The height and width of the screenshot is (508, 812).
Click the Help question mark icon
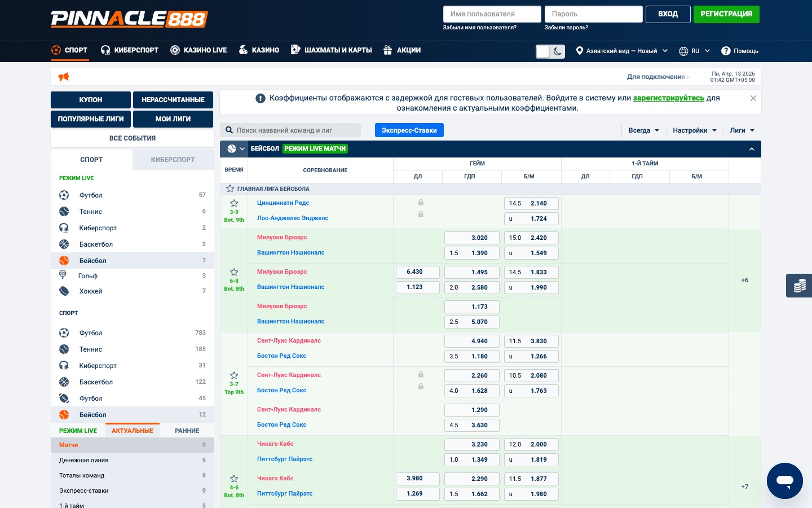click(726, 51)
